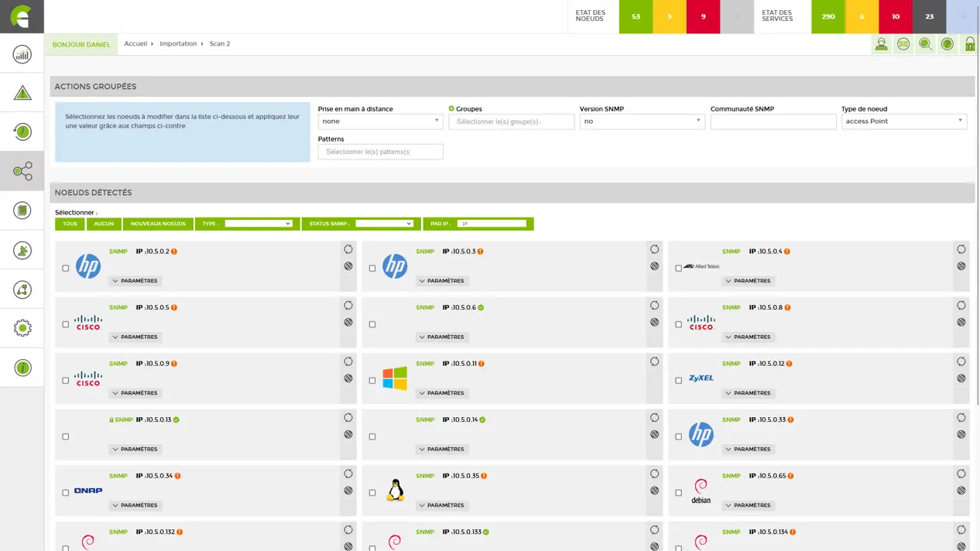
Task: Click the PAR IP filter input
Action: coord(492,224)
